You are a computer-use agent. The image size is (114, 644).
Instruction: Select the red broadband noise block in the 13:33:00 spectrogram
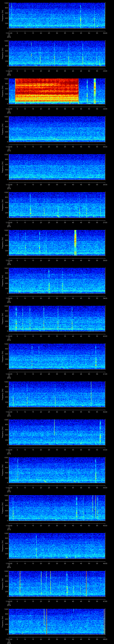47,90
